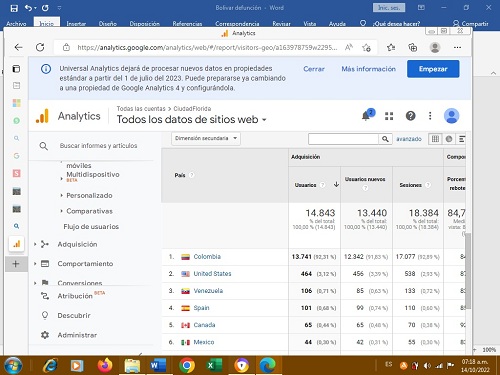Open the avanzado filter link
Screen dimensions: 500x375
[409, 139]
